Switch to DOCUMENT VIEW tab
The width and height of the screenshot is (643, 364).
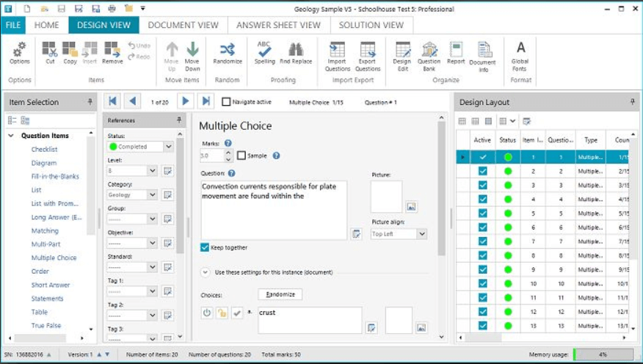click(183, 25)
